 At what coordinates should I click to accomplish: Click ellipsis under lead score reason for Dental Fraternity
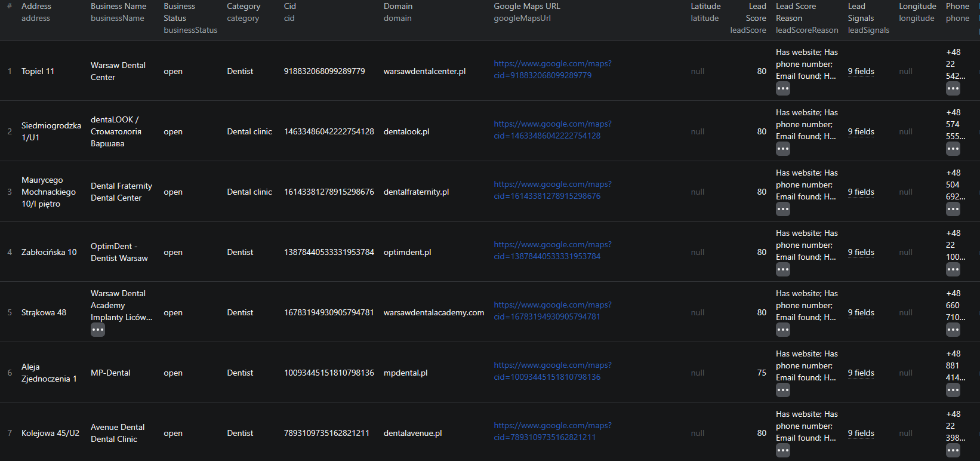coord(782,209)
